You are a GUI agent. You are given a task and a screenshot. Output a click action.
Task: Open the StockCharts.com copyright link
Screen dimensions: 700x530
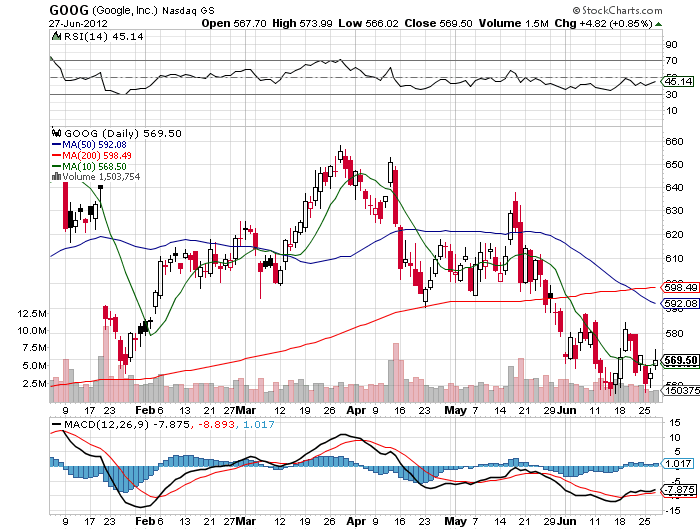(618, 10)
